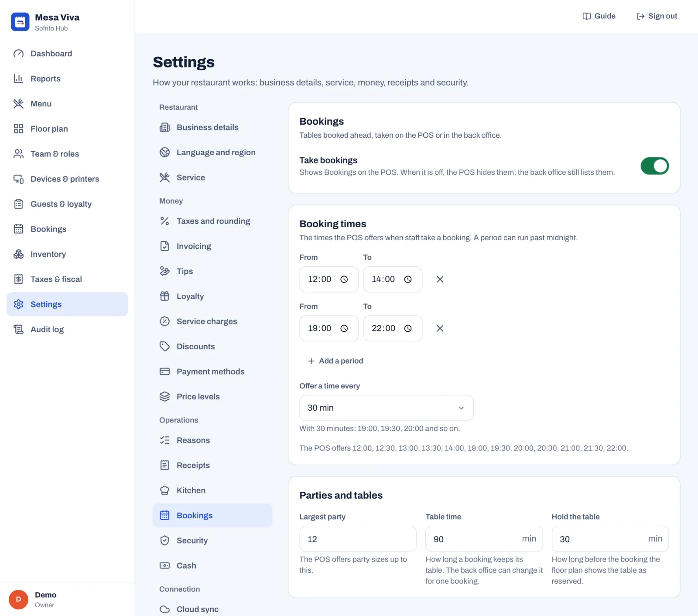Image resolution: width=698 pixels, height=616 pixels.
Task: Expand the Offer a time every dropdown
Action: 387,408
